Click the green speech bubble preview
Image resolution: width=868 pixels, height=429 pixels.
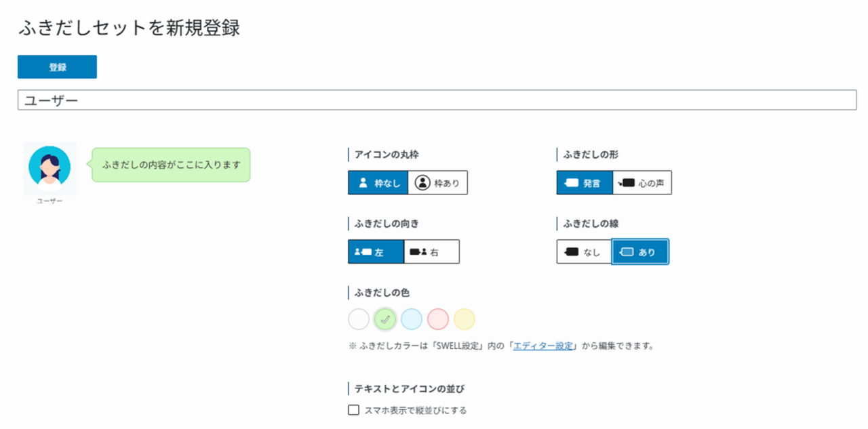(x=171, y=165)
